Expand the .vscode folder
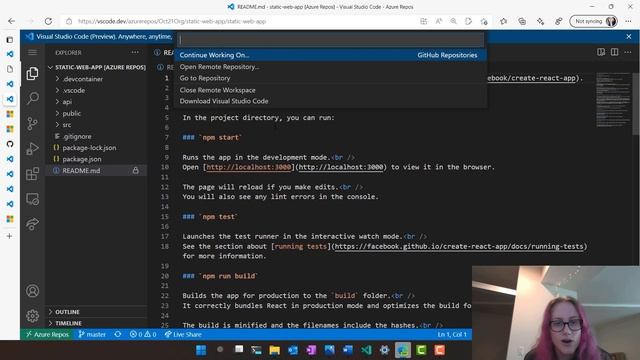This screenshot has width=640, height=360. pyautogui.click(x=96, y=90)
